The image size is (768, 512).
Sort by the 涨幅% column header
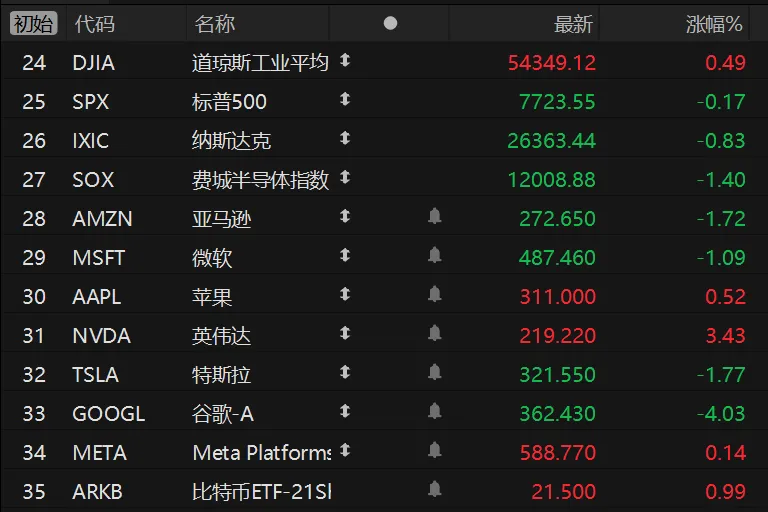(714, 24)
